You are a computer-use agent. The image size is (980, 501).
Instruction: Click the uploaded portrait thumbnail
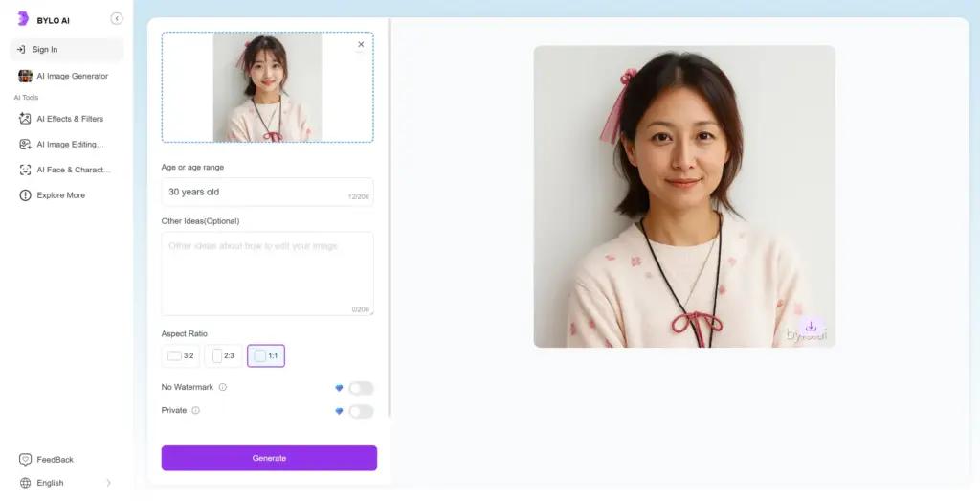point(268,87)
